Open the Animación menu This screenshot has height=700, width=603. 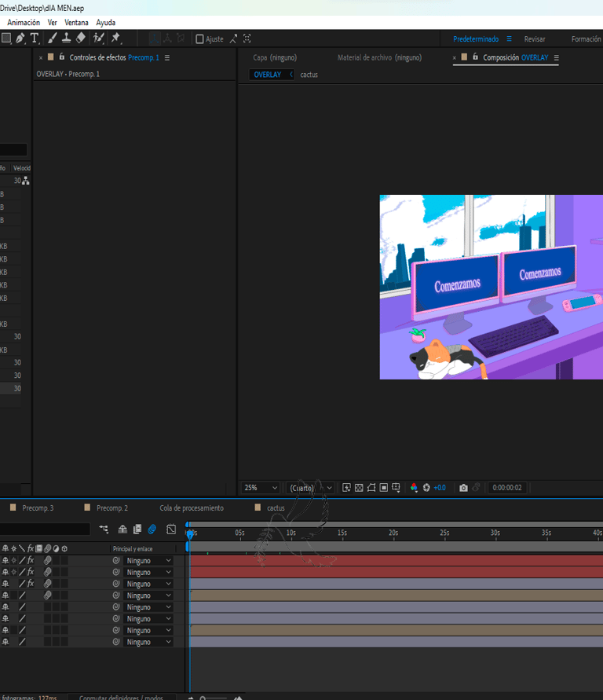coord(24,23)
